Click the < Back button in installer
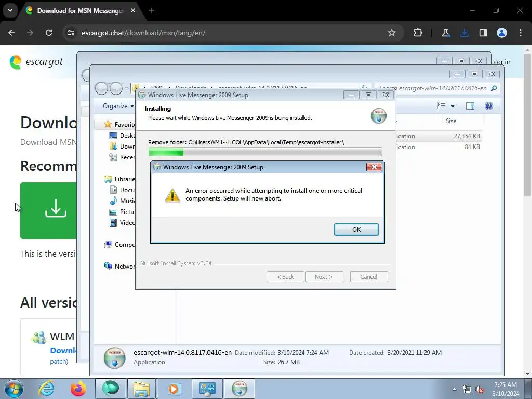 (285, 277)
